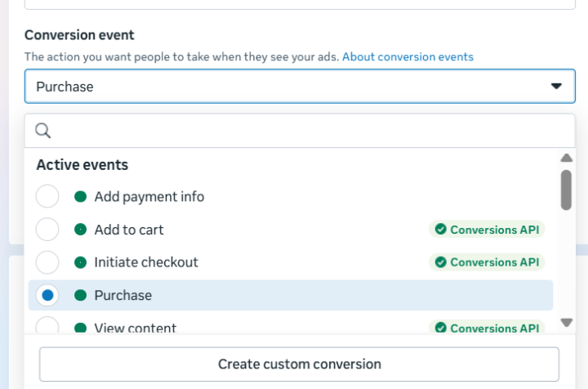Click the Create custom conversion button
588x389 pixels.
tap(299, 364)
